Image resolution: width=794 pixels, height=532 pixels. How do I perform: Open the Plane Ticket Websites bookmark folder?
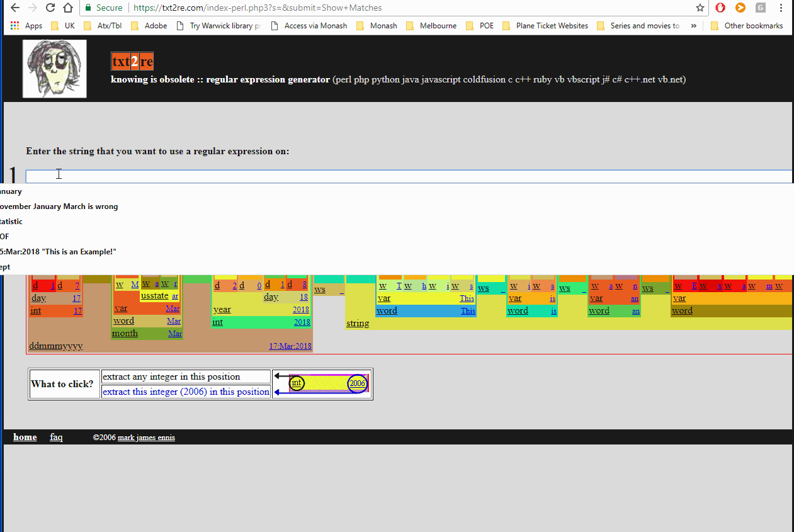[552, 26]
